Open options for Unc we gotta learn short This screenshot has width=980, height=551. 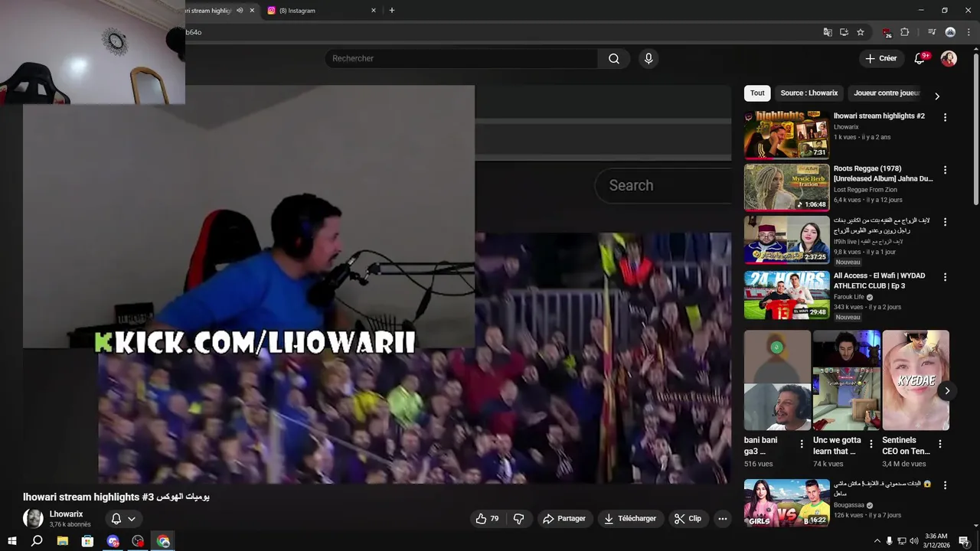tap(871, 444)
